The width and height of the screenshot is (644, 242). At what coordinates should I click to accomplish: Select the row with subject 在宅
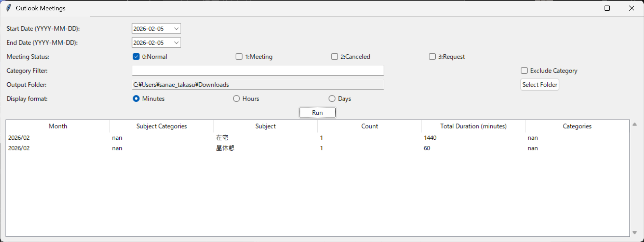click(x=317, y=138)
